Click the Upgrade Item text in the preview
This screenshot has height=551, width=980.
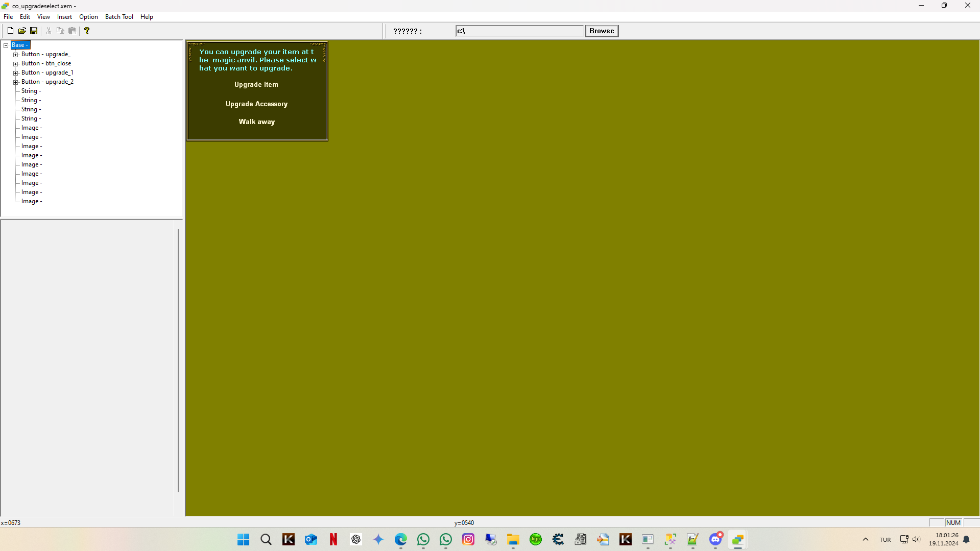pos(256,84)
